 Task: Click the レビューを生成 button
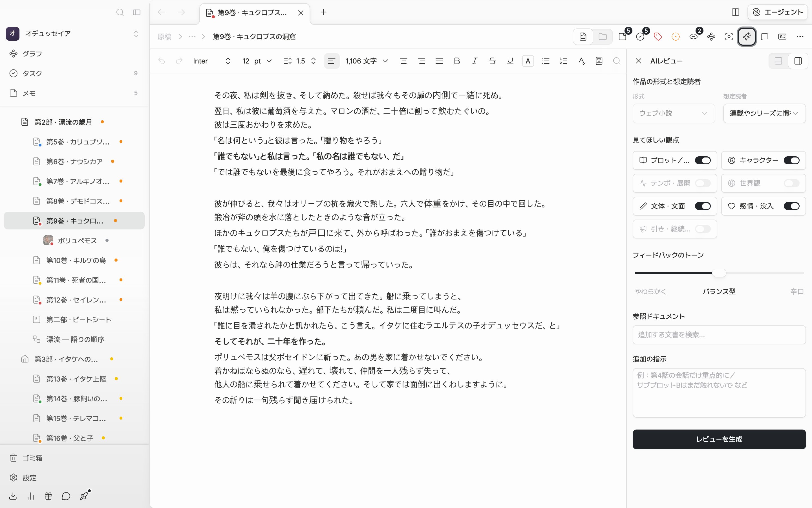click(x=719, y=439)
